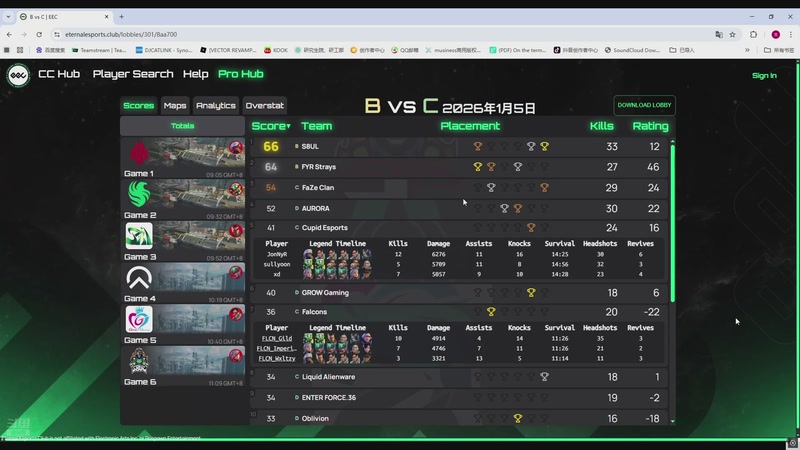Open the Chrome profile avatar
This screenshot has height=450, width=800.
tap(776, 34)
